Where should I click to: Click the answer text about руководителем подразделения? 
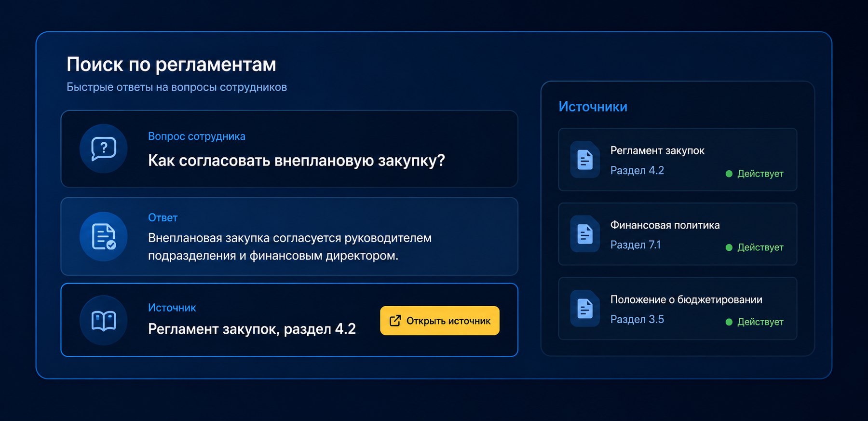click(x=290, y=246)
